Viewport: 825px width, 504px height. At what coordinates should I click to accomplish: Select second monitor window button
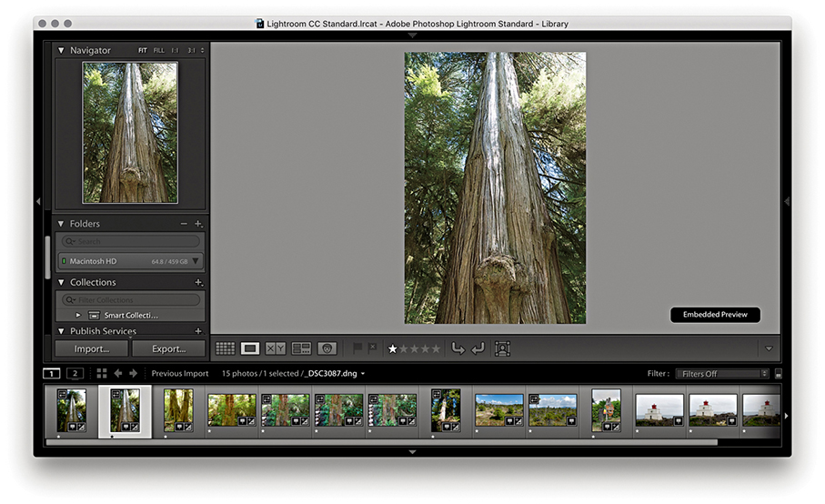coord(74,373)
